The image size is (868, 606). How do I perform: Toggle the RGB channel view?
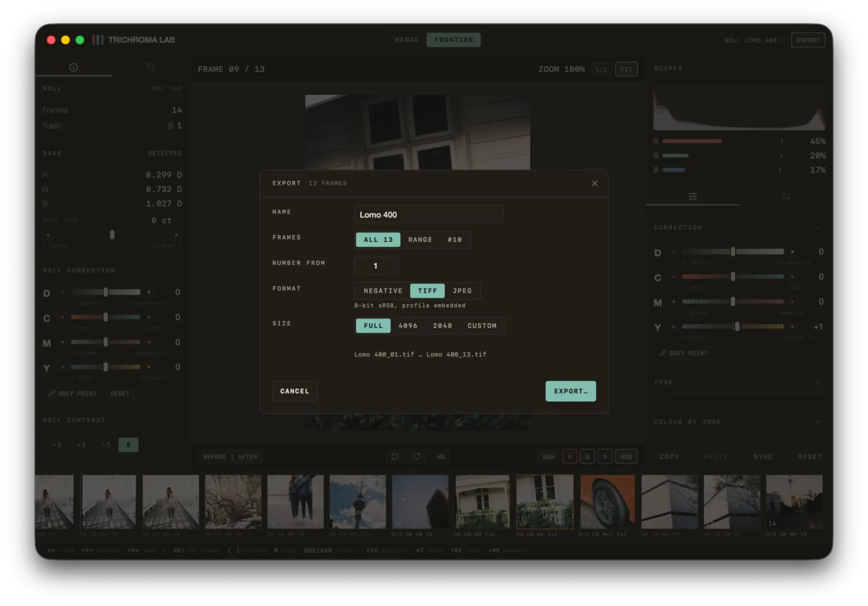(626, 457)
